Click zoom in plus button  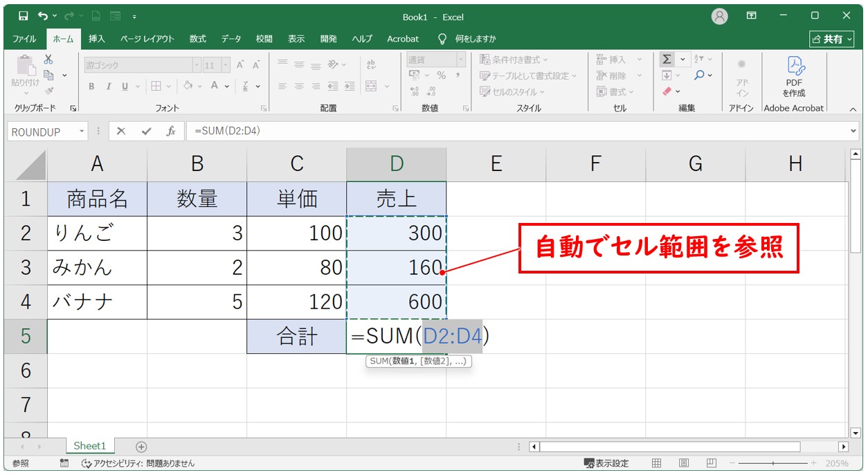pyautogui.click(x=813, y=463)
